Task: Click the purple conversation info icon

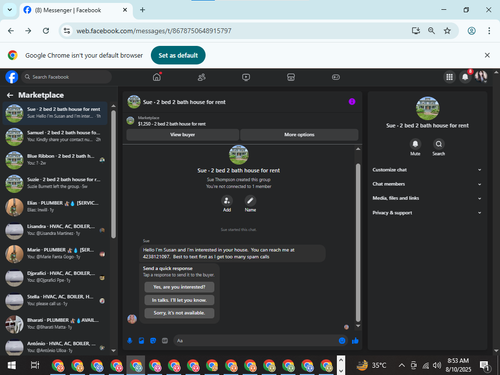Action: (x=352, y=102)
